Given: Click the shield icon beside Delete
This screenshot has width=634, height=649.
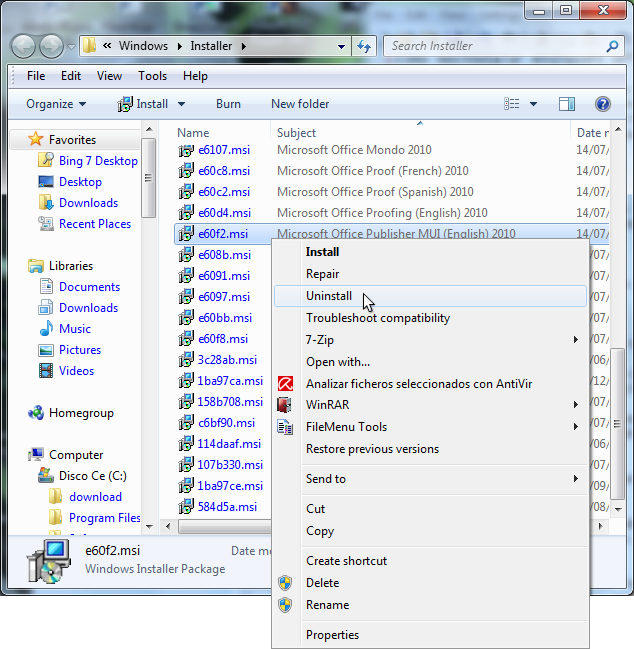Looking at the screenshot, I should (x=285, y=583).
